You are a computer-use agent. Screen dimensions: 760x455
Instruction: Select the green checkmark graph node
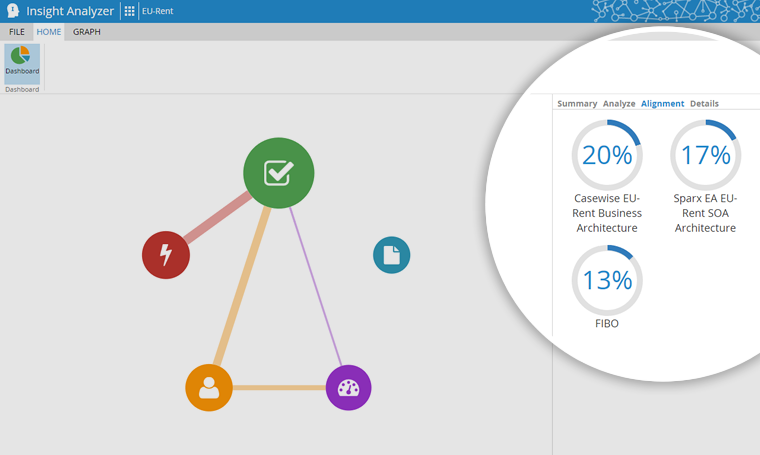pos(279,173)
